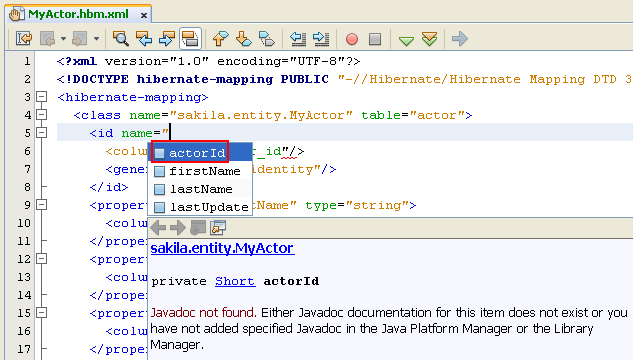Collapse the property fold on line 15
The width and height of the screenshot is (633, 360).
pos(42,313)
